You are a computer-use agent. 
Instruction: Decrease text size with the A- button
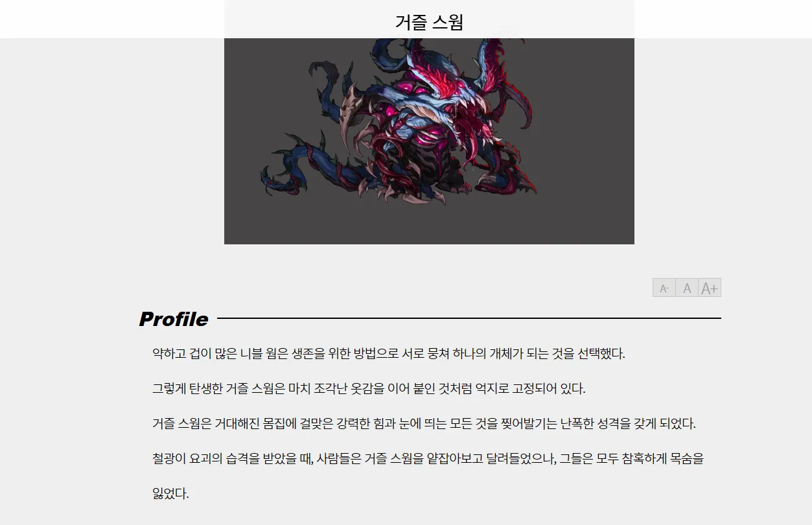point(664,288)
